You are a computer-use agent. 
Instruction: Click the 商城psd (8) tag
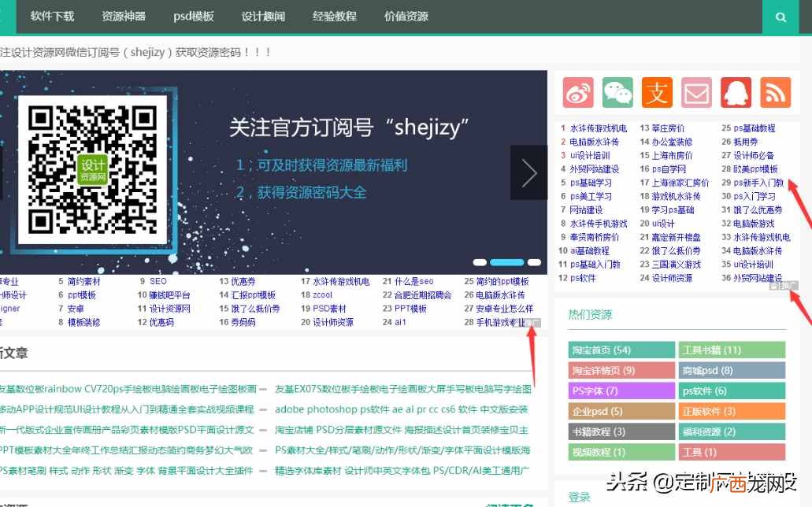click(732, 370)
